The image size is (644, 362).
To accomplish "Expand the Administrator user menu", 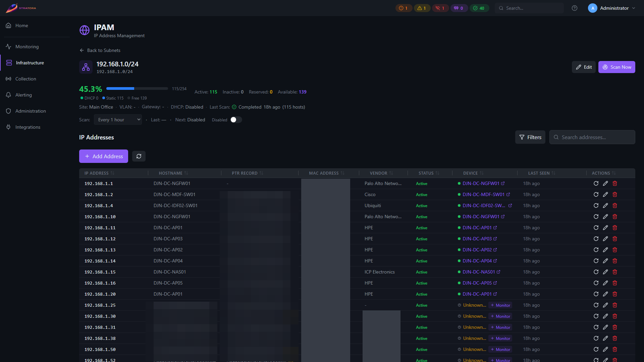I will [612, 8].
